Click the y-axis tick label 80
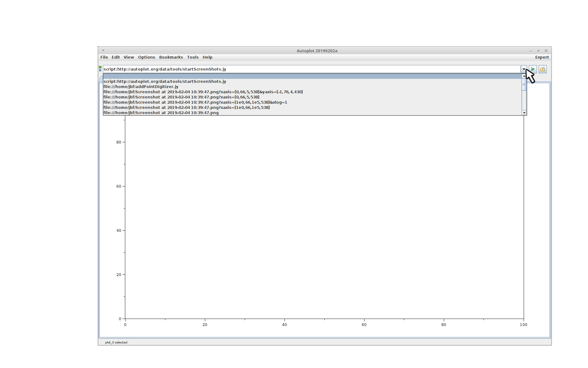 click(x=119, y=142)
